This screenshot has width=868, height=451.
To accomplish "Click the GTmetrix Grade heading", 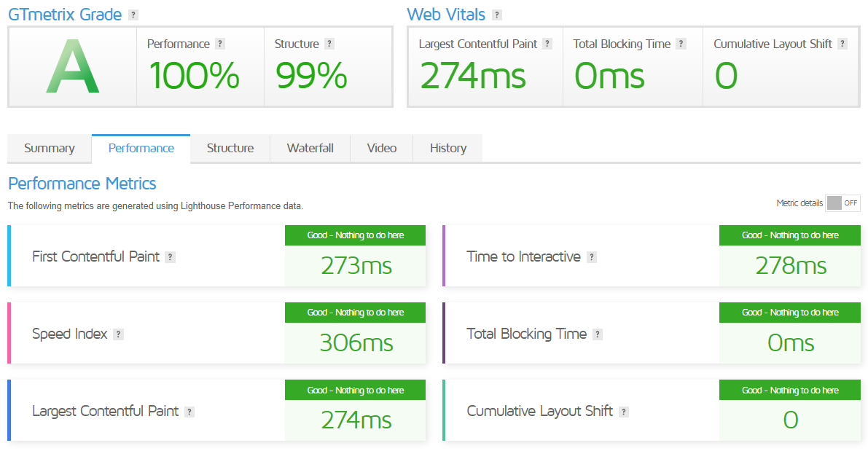I will pyautogui.click(x=65, y=15).
